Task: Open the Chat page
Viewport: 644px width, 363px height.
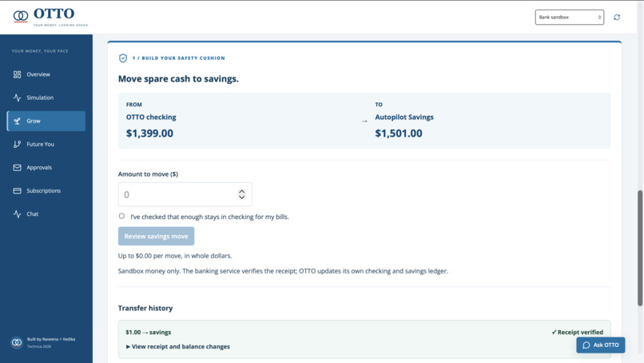Action: 46,213
